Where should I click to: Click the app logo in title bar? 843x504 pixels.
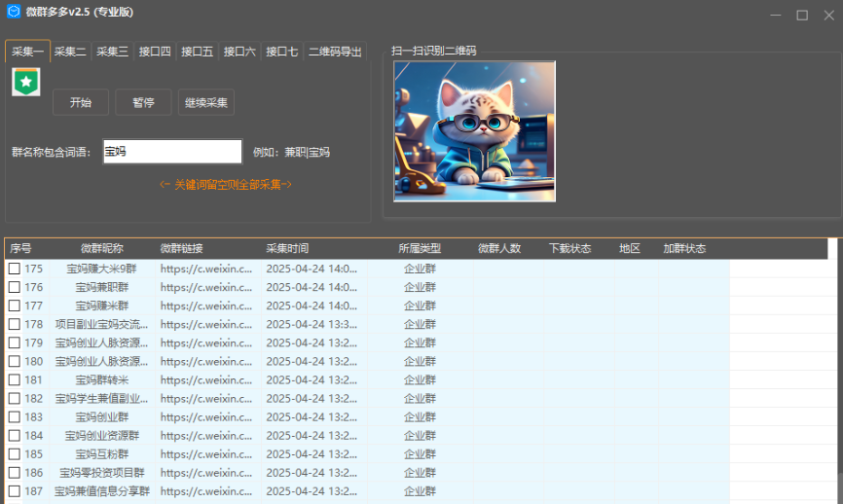point(14,12)
